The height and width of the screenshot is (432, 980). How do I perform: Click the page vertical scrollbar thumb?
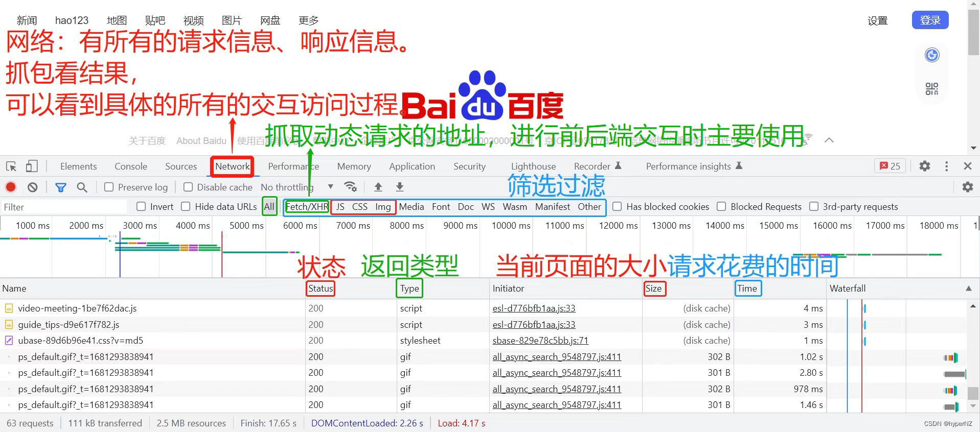973,32
